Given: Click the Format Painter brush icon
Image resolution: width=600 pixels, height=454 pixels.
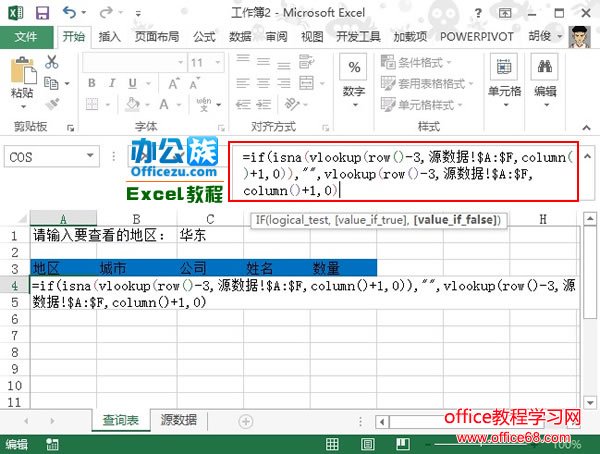Looking at the screenshot, I should [52, 104].
